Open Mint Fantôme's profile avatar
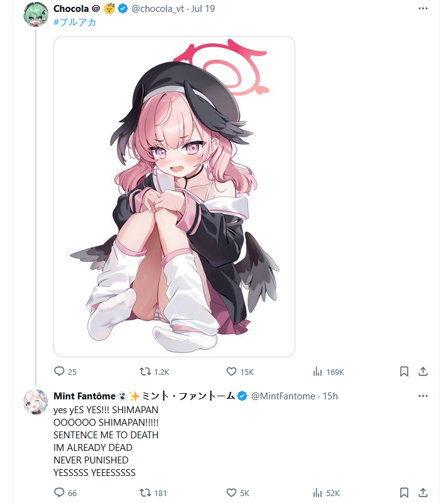This screenshot has width=448, height=503. [36, 402]
